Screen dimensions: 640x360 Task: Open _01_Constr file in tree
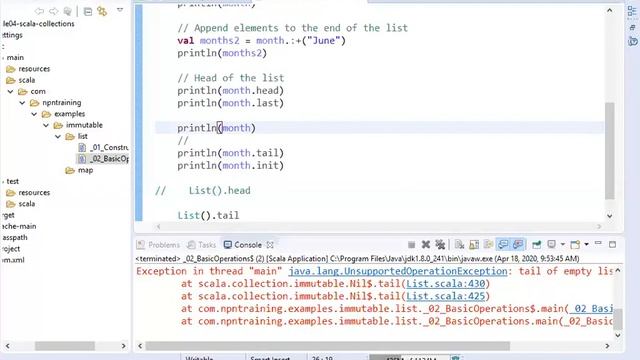pos(103,147)
